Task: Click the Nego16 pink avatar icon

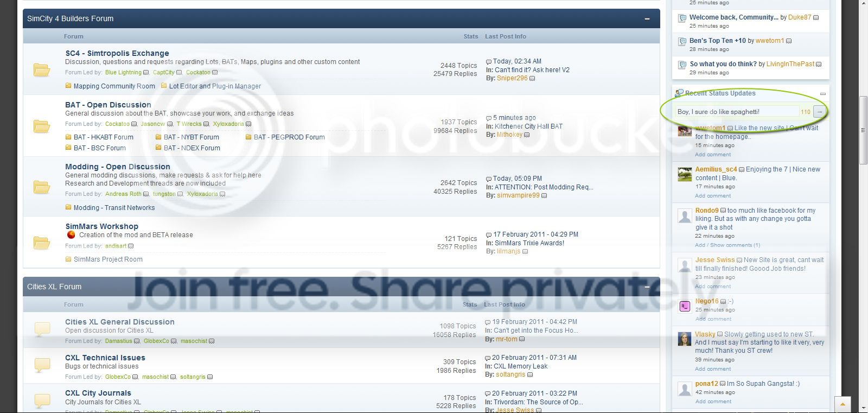Action: (685, 306)
